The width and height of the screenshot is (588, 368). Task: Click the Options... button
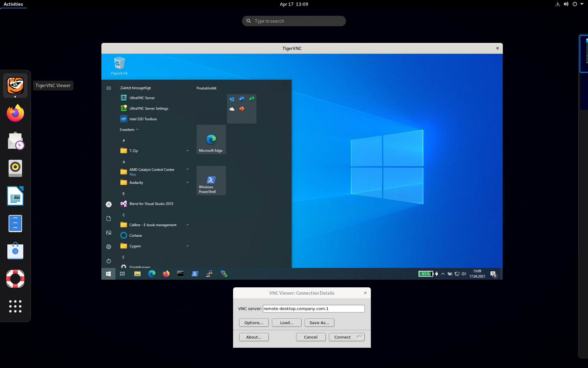[x=254, y=323]
